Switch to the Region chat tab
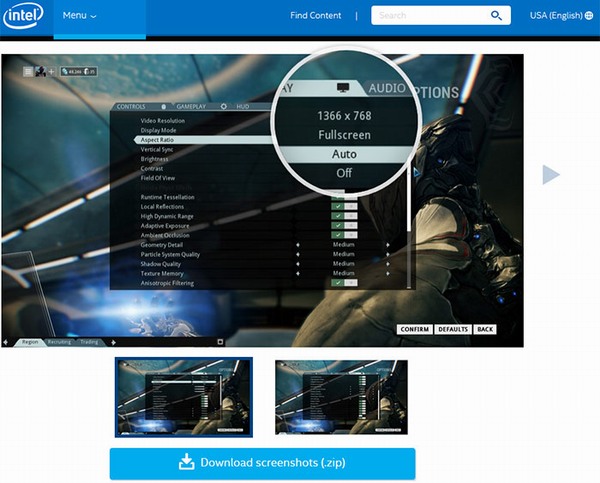This screenshot has width=600, height=483. coord(30,342)
